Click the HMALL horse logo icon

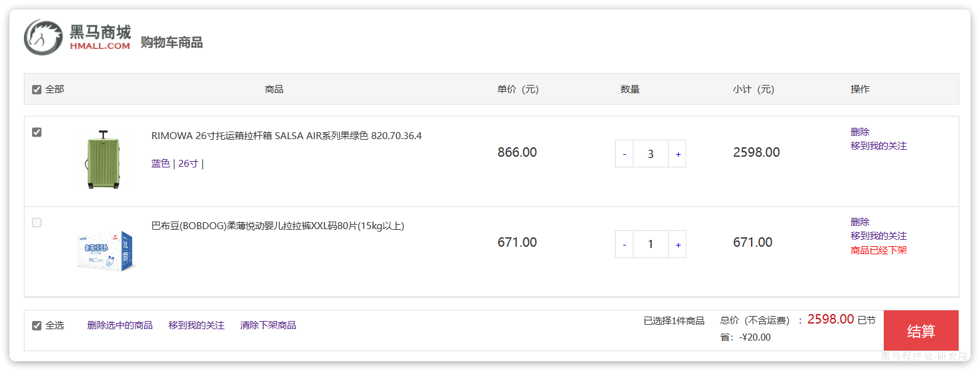43,37
